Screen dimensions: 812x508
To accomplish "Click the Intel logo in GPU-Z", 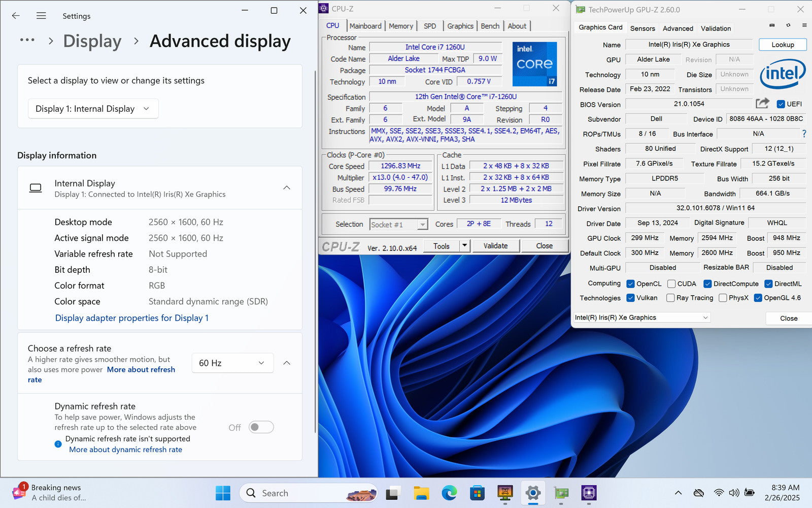I will [783, 74].
